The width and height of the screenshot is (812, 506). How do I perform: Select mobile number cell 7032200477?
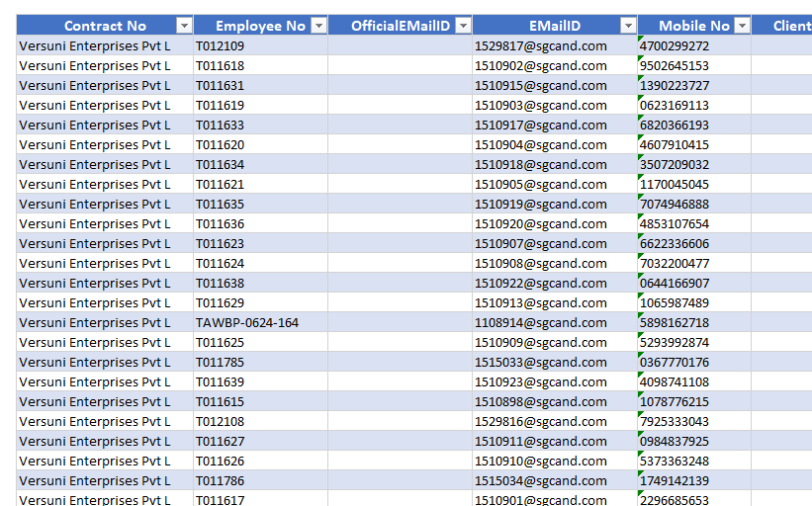pyautogui.click(x=694, y=263)
